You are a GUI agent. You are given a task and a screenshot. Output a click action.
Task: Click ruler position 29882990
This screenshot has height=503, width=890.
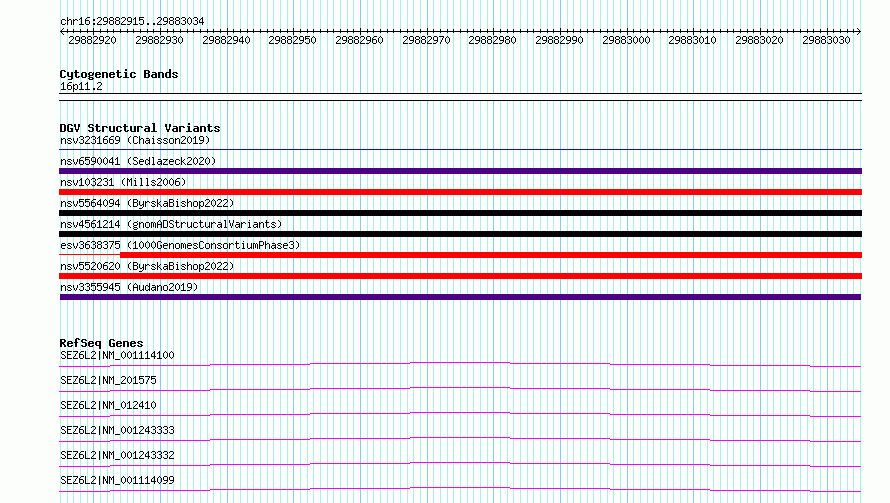[559, 40]
